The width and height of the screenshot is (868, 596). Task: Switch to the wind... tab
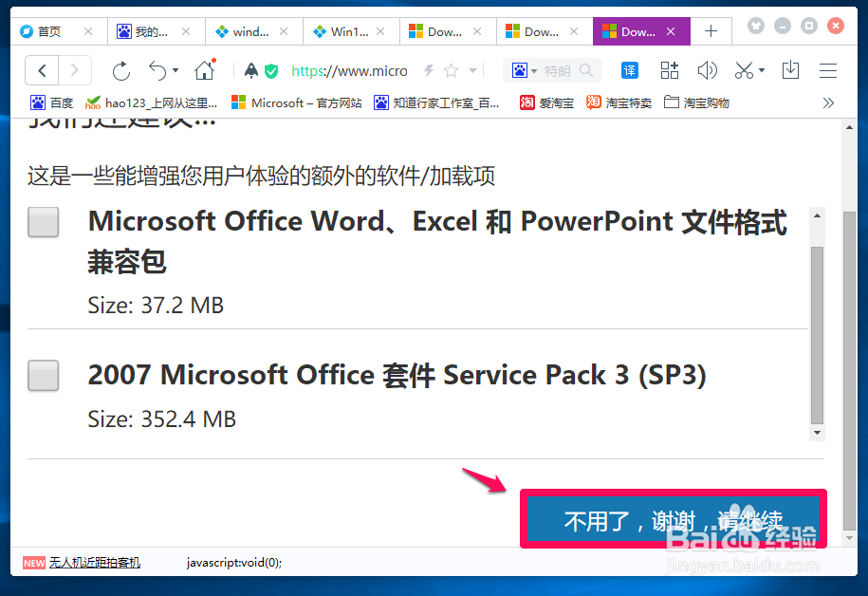(250, 31)
